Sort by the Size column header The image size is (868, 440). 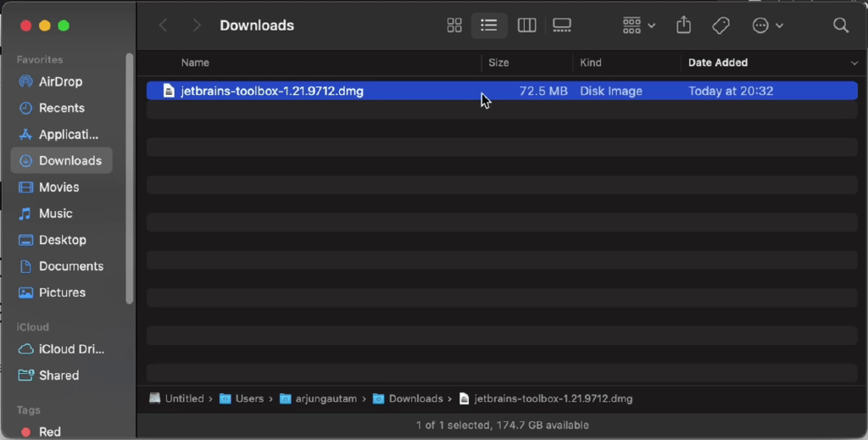point(498,63)
